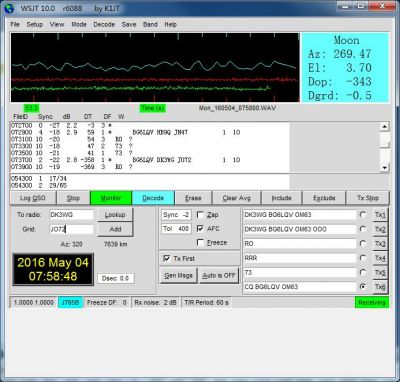Toggle the green Monitor button

pyautogui.click(x=111, y=198)
